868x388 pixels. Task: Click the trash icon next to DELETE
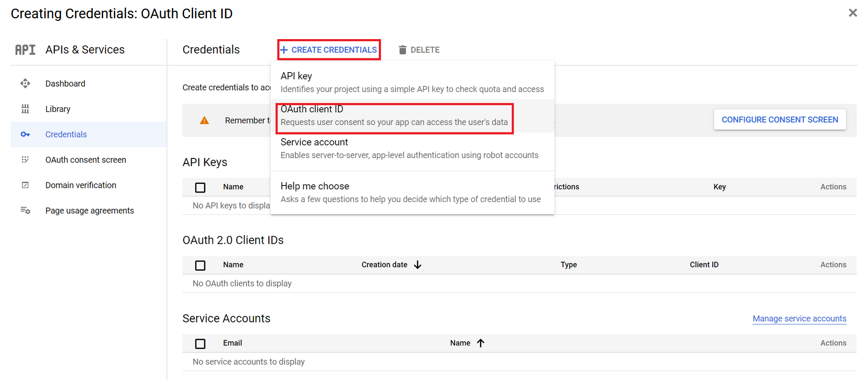pyautogui.click(x=403, y=50)
